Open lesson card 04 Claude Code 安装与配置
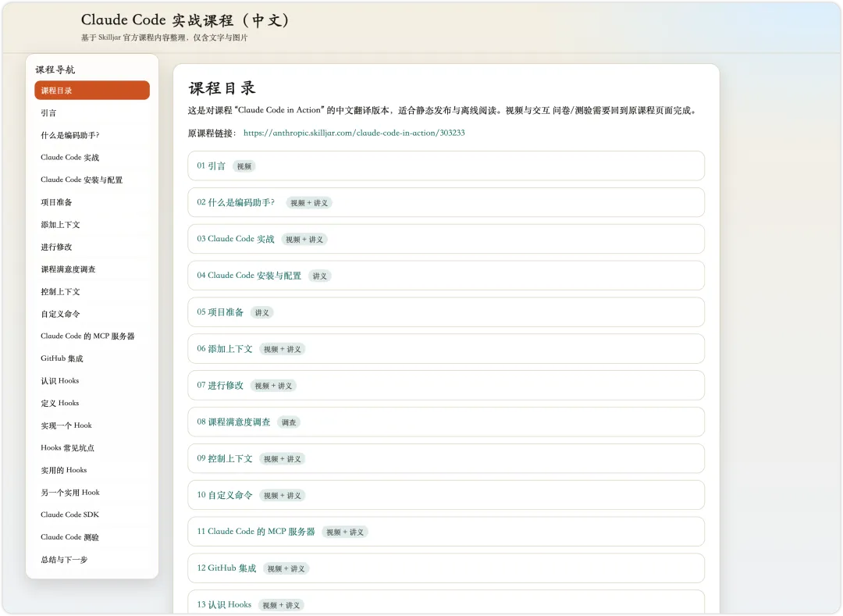This screenshot has height=616, width=843. (x=446, y=276)
